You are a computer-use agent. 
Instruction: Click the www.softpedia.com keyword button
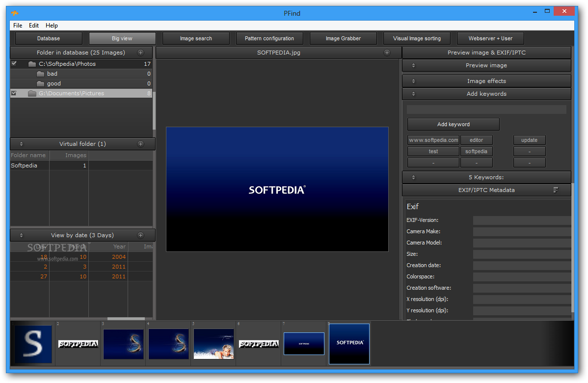tap(433, 140)
